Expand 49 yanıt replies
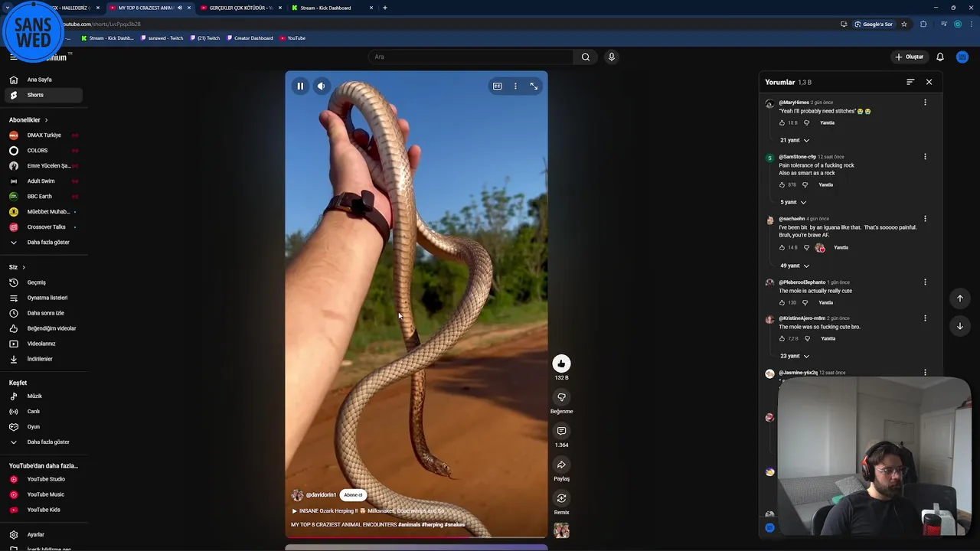 (795, 266)
